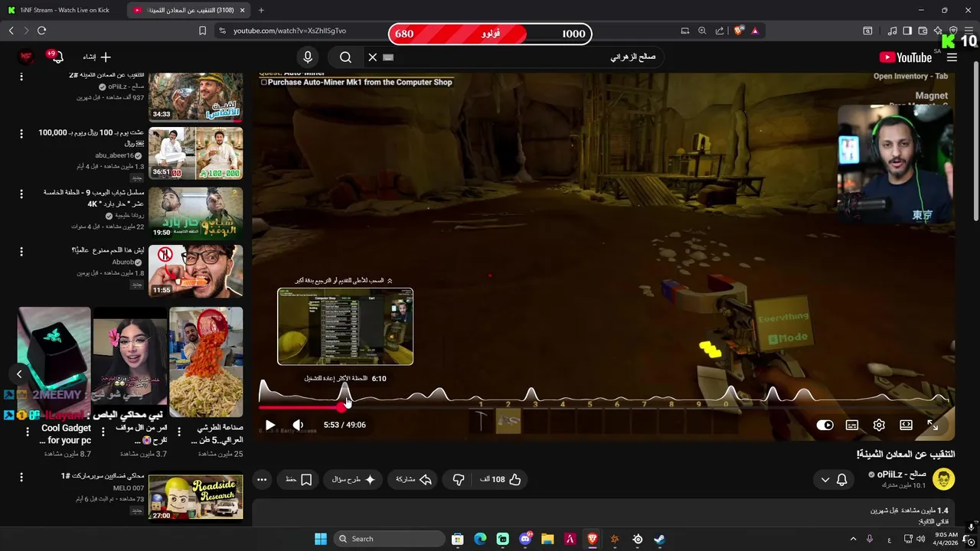Bookmark this page in address bar
Viewport: 980px width, 551px height.
click(x=202, y=31)
